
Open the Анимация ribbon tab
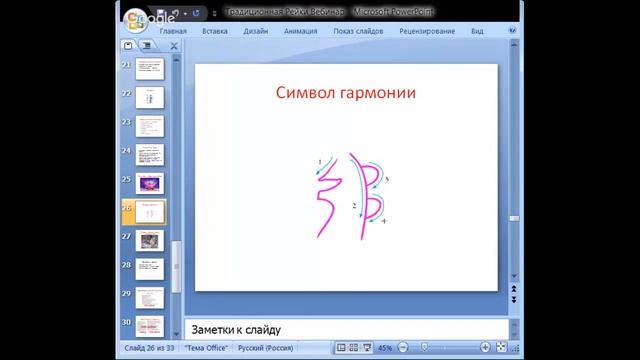[x=300, y=31]
